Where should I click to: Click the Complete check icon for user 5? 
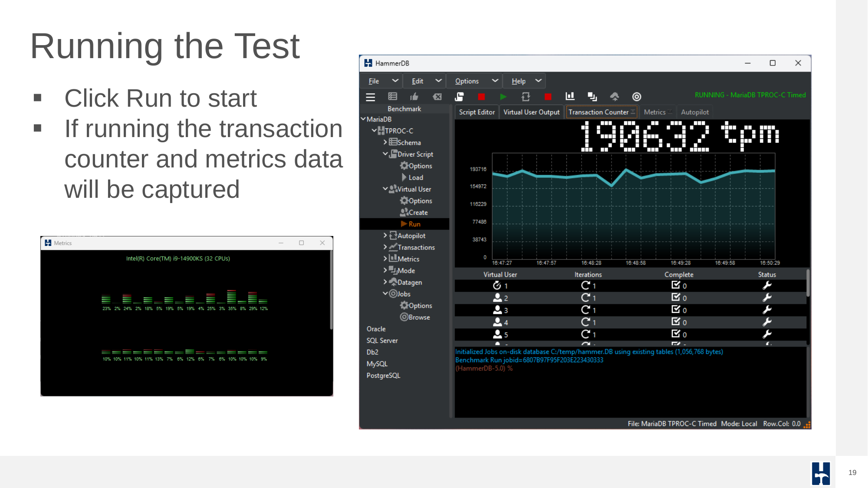coord(676,334)
